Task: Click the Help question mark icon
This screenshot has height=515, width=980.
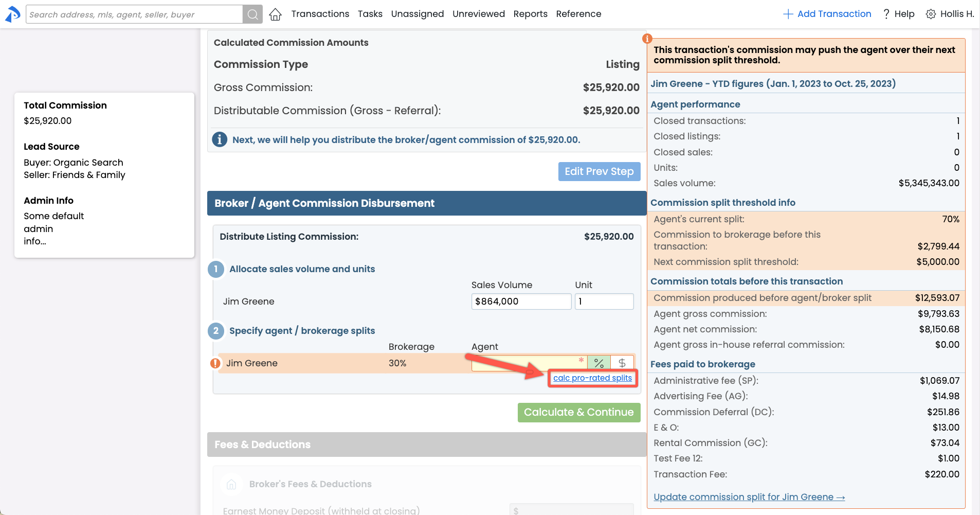Action: point(886,14)
